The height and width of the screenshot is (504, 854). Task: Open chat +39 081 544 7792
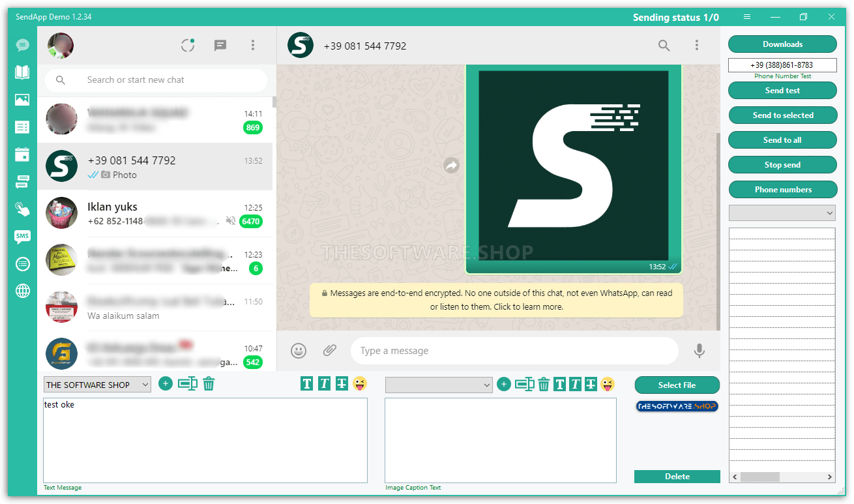click(x=155, y=167)
